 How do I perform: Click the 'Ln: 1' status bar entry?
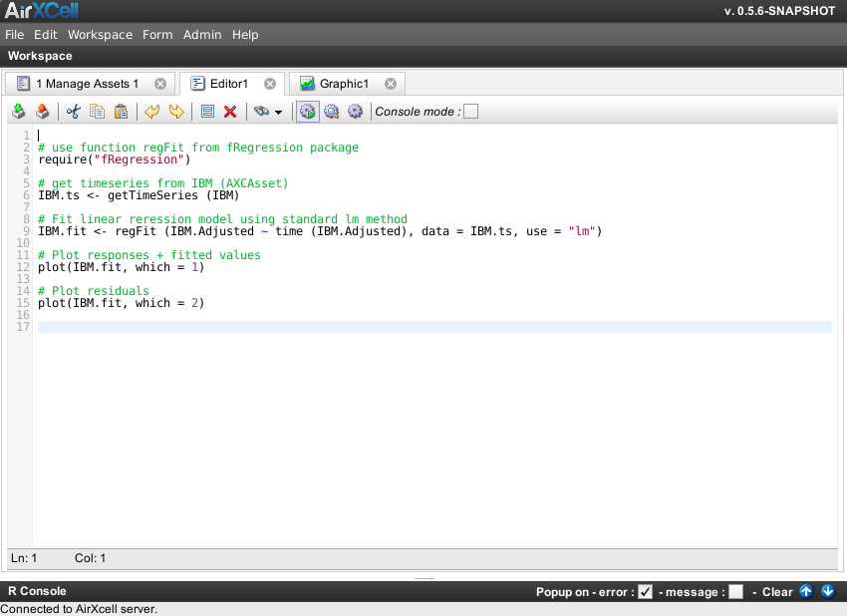coord(24,558)
